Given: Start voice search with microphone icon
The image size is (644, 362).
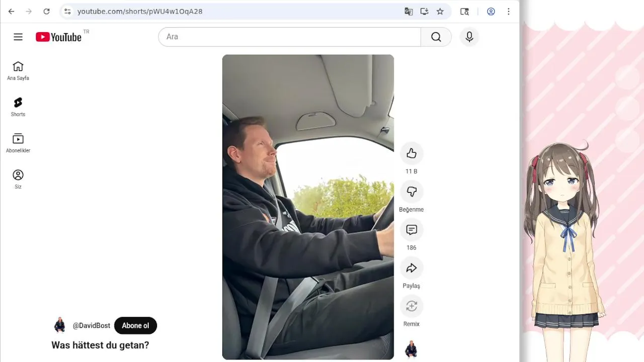Looking at the screenshot, I should tap(469, 37).
